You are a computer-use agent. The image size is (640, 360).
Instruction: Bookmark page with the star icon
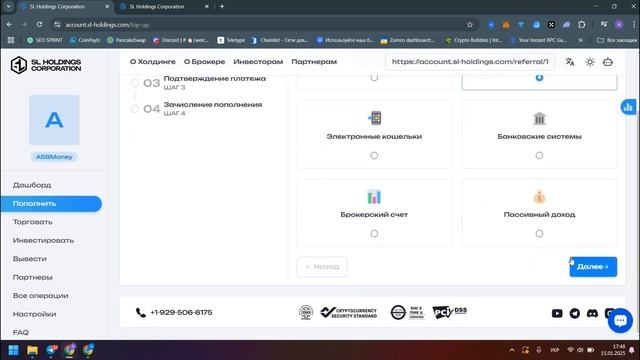[470, 24]
